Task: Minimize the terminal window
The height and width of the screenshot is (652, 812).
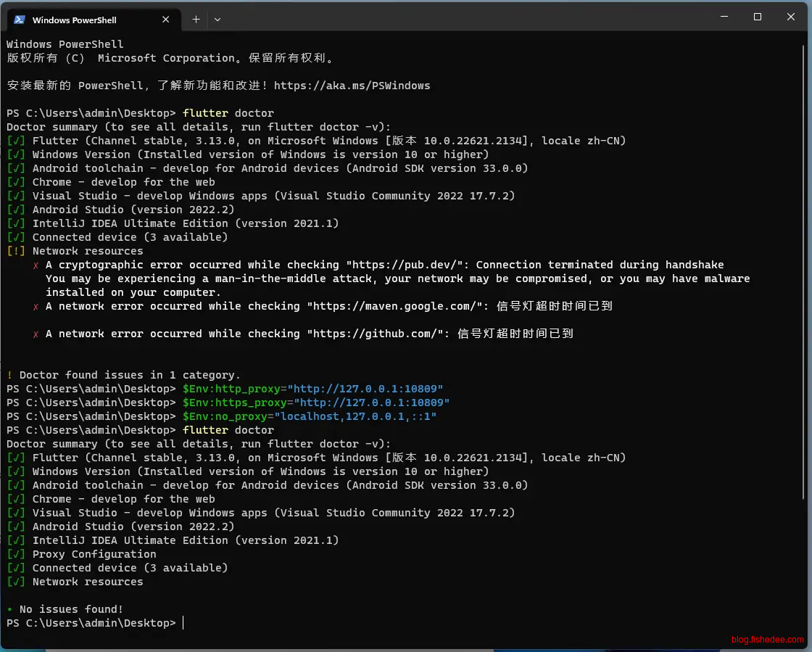Action: tap(724, 17)
